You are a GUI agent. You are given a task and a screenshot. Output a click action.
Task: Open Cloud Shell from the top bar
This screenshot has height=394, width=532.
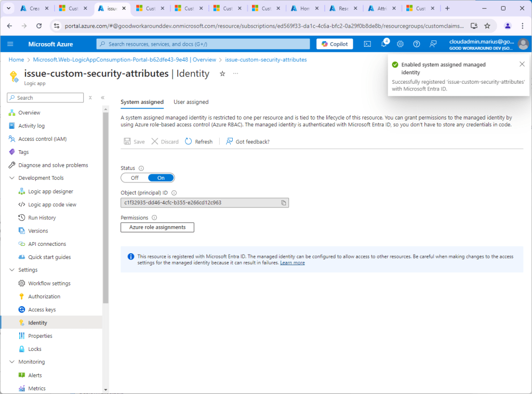[367, 44]
